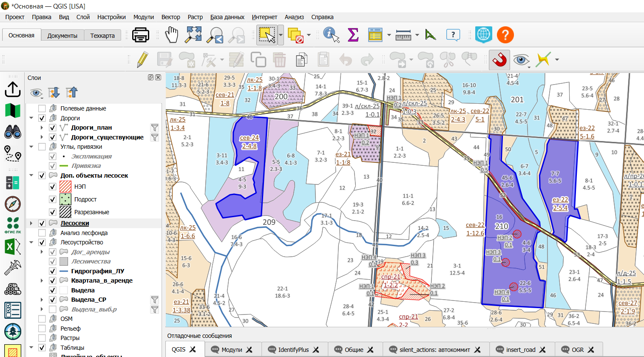Uncheck the Дороги group checkbox

(42, 118)
